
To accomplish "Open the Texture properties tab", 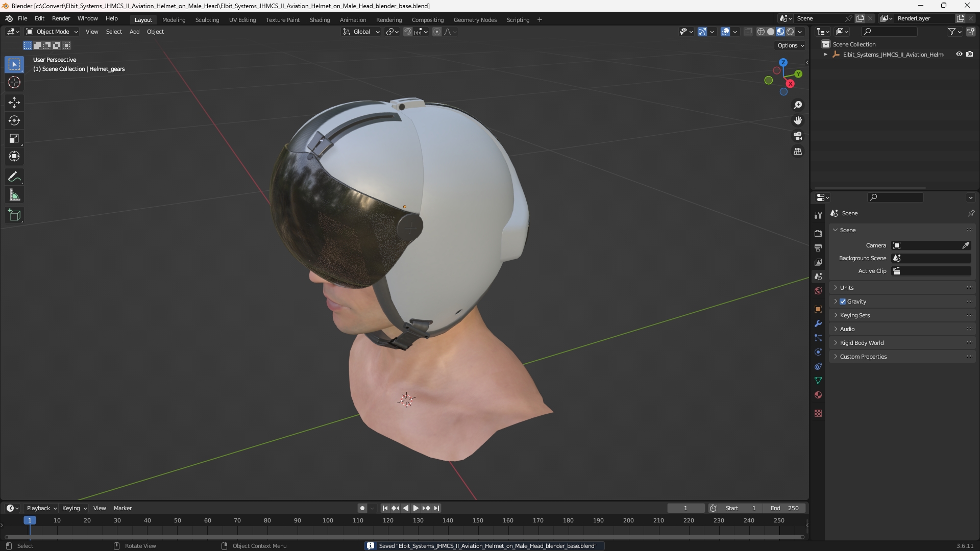I will [x=818, y=413].
